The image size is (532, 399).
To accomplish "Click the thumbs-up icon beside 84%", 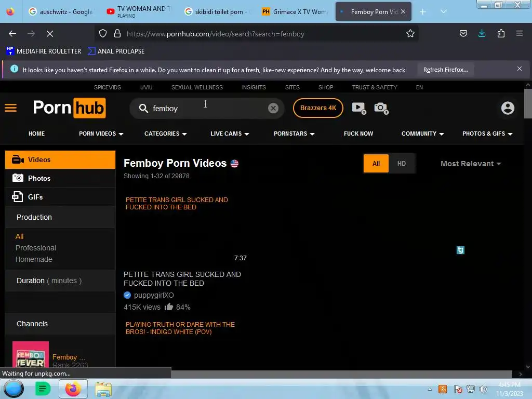I will pos(169,307).
